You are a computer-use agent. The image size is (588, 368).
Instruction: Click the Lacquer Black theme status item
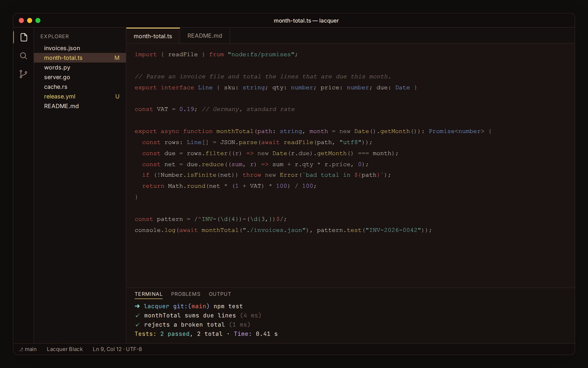coord(65,349)
